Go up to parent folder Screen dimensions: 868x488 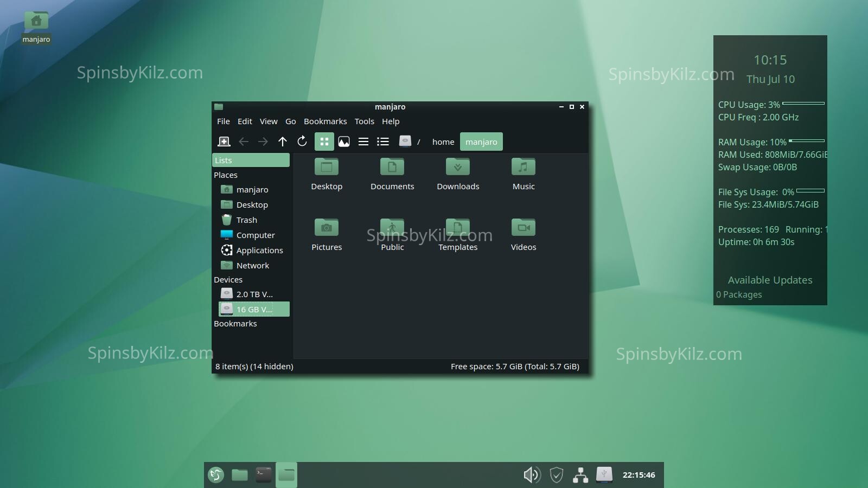[283, 142]
